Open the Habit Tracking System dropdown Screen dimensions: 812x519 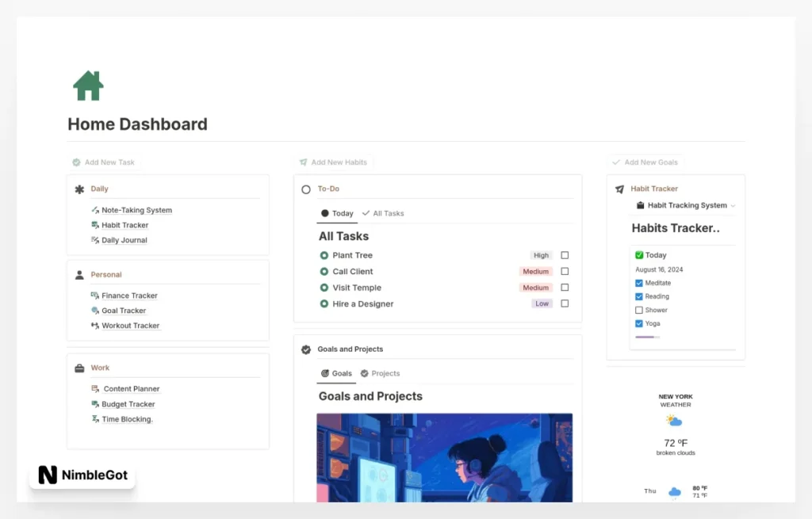pos(735,205)
